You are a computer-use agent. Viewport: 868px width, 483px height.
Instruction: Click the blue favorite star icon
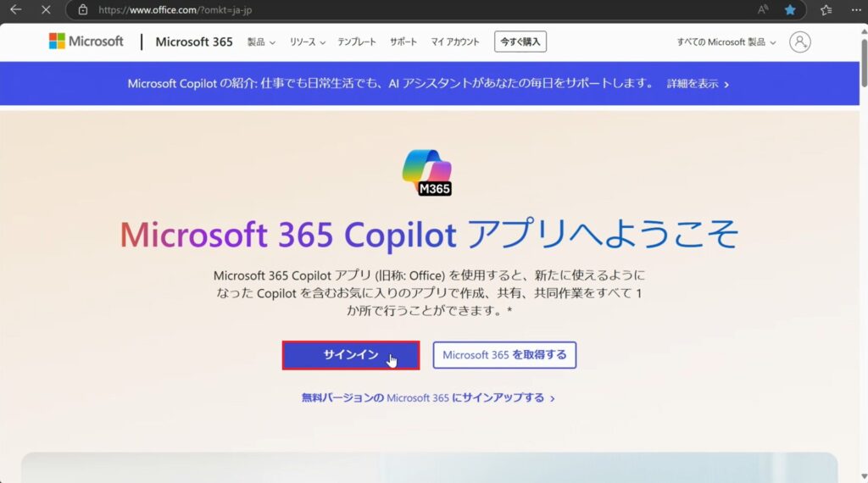[x=790, y=10]
